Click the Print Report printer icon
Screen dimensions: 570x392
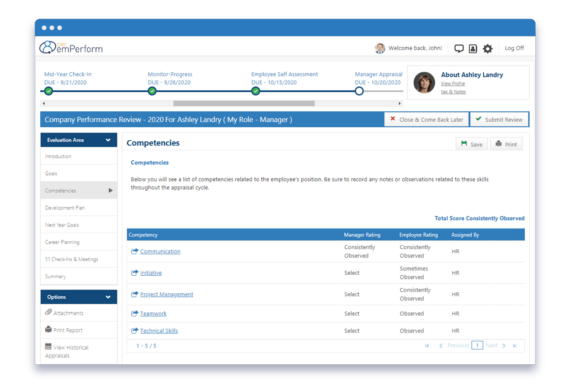(x=48, y=330)
